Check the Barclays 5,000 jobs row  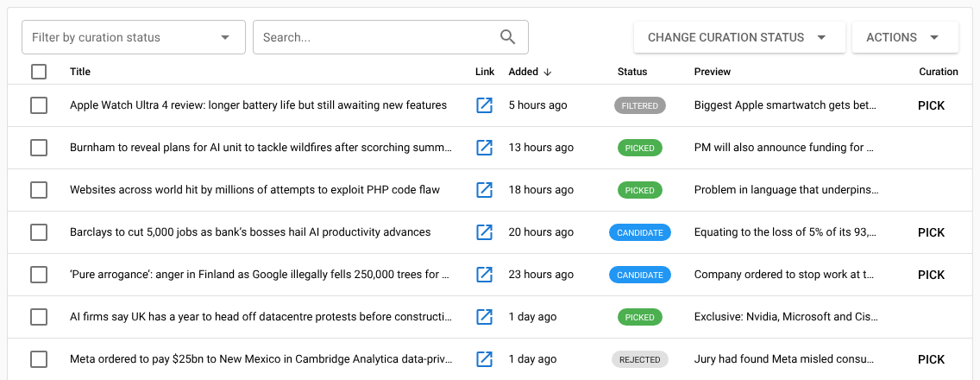tap(39, 232)
